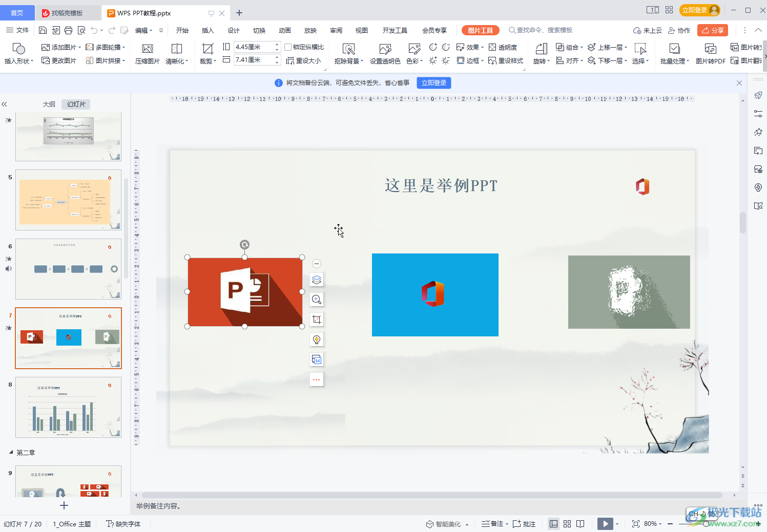Click the Undo arrow icon
This screenshot has height=532, width=767.
tap(94, 30)
